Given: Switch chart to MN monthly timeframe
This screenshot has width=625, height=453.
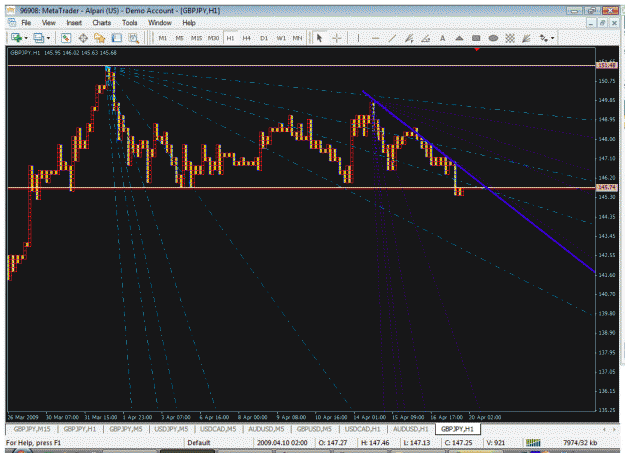Looking at the screenshot, I should click(297, 38).
